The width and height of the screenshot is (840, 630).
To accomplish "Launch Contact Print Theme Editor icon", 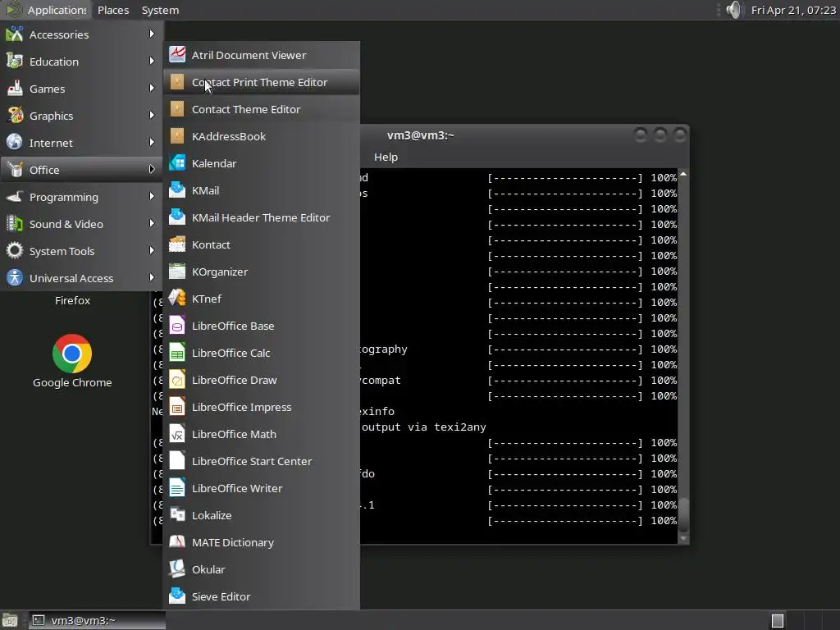I will point(177,82).
